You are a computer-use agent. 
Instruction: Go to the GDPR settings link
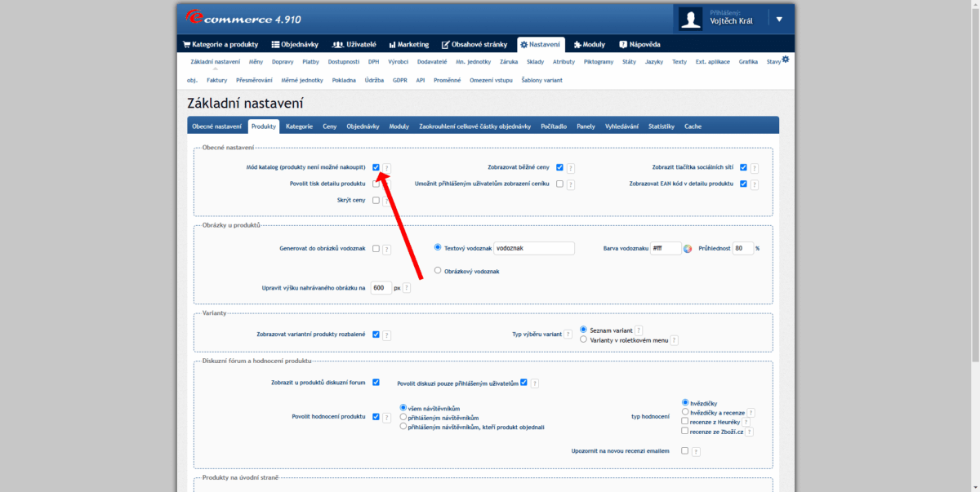[399, 80]
